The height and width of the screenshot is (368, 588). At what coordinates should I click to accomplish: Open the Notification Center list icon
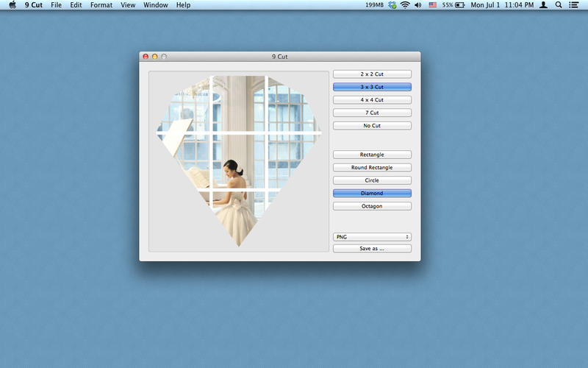(573, 5)
